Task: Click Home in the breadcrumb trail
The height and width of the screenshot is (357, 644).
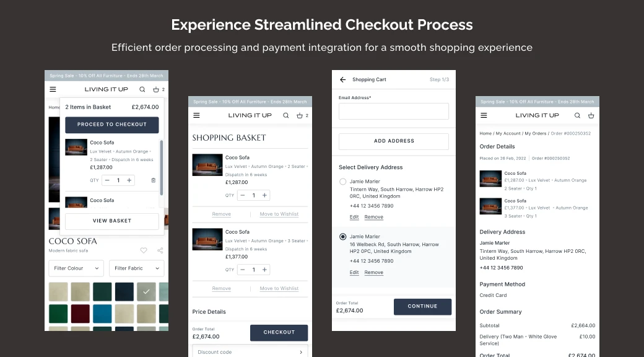Action: (x=484, y=133)
